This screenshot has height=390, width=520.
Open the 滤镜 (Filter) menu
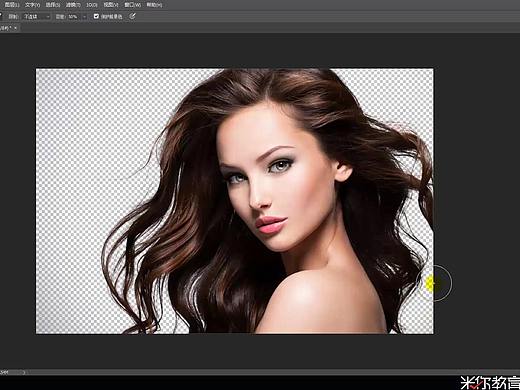(x=73, y=5)
